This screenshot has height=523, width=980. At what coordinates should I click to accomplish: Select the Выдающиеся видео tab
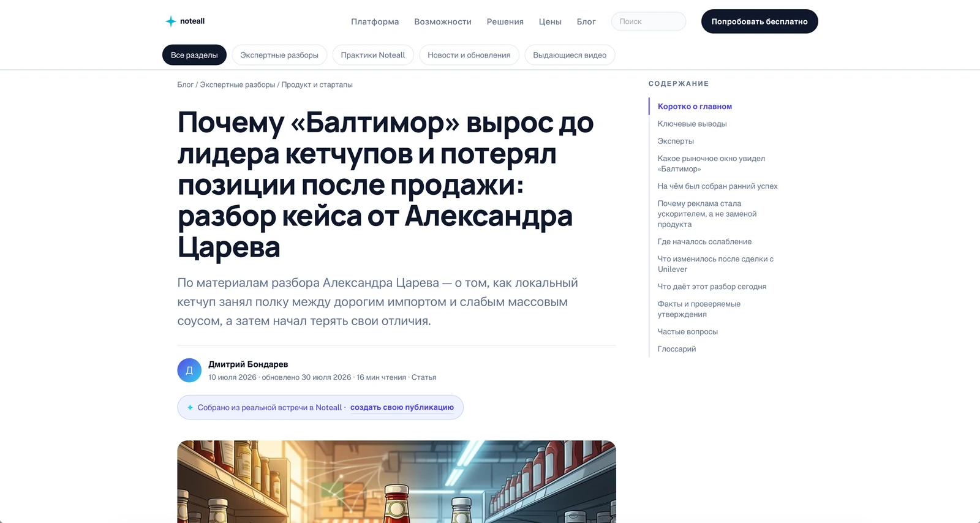(x=570, y=55)
